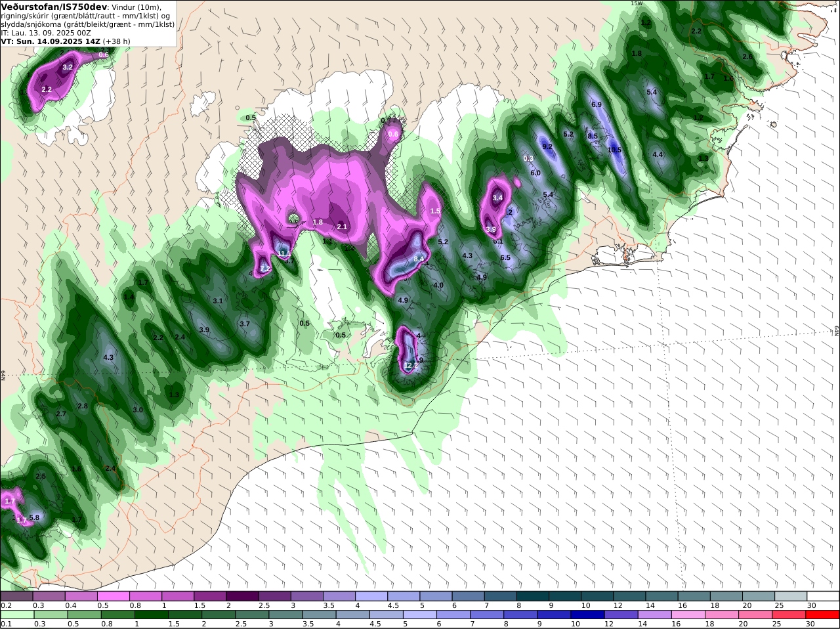
Task: Click the 6.9 precipitation value on the map
Action: click(597, 104)
